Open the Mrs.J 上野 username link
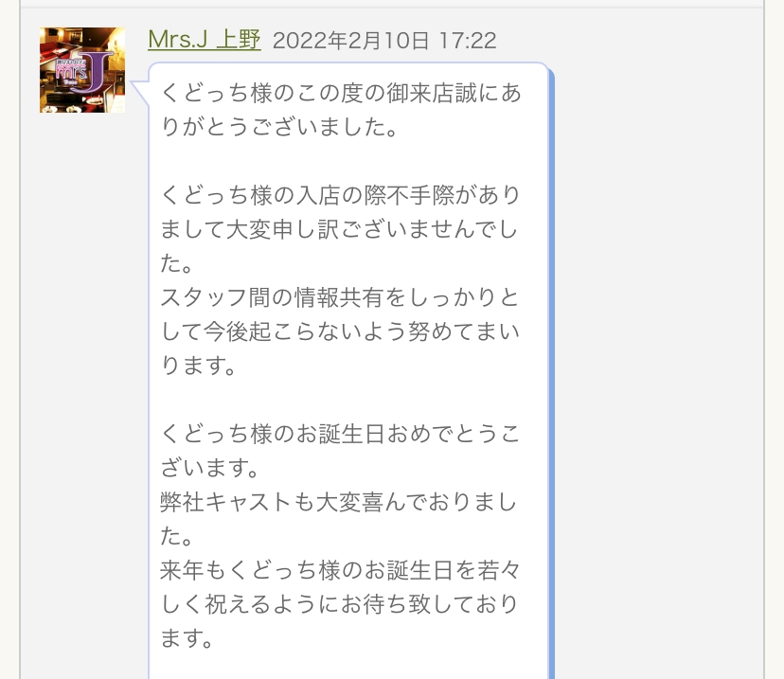 tap(205, 40)
